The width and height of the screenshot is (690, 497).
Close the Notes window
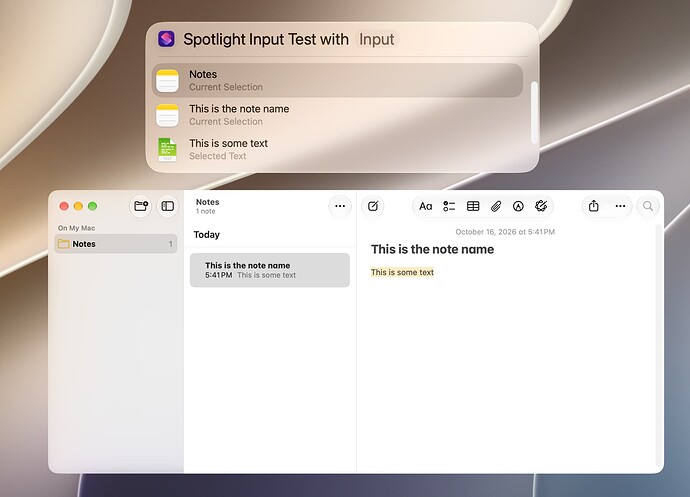click(x=64, y=206)
